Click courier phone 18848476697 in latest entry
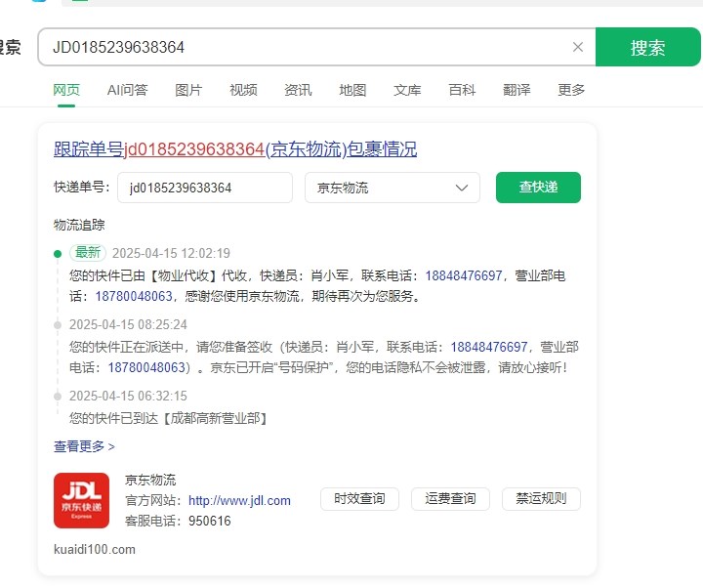This screenshot has width=703, height=588. [x=464, y=275]
